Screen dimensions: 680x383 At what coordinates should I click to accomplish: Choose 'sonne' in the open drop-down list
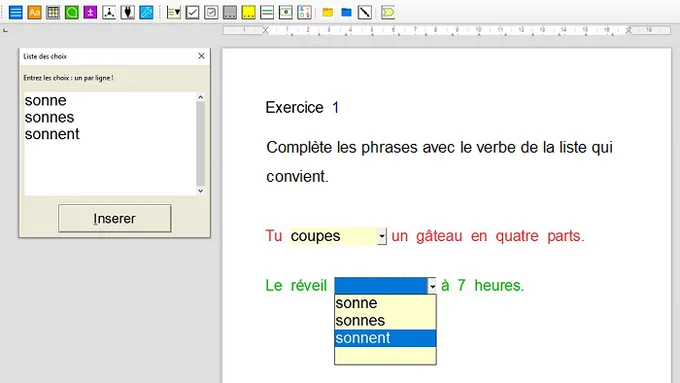[x=385, y=303]
